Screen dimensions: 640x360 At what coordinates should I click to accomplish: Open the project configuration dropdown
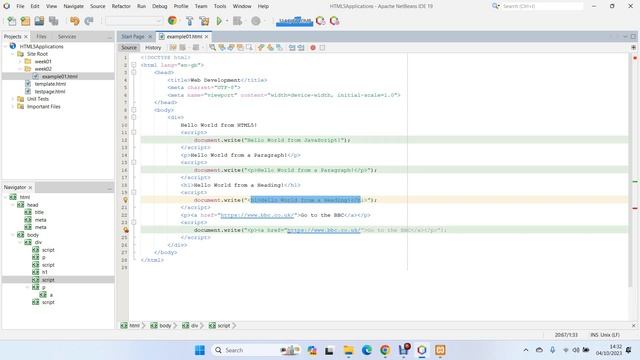[133, 21]
